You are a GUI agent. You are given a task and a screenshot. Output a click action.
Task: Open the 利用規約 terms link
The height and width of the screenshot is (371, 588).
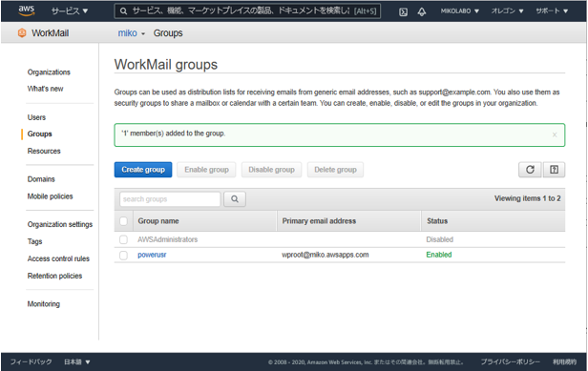click(x=564, y=362)
